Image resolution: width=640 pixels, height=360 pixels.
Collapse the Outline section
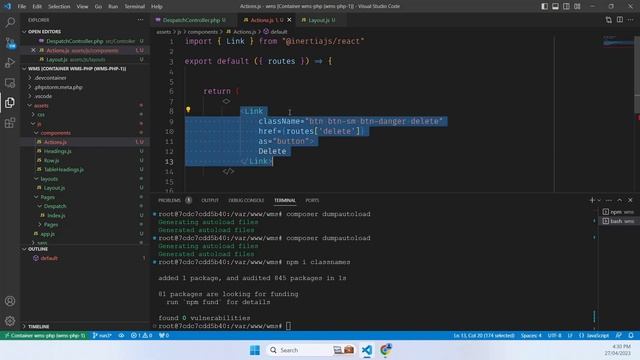(x=38, y=249)
